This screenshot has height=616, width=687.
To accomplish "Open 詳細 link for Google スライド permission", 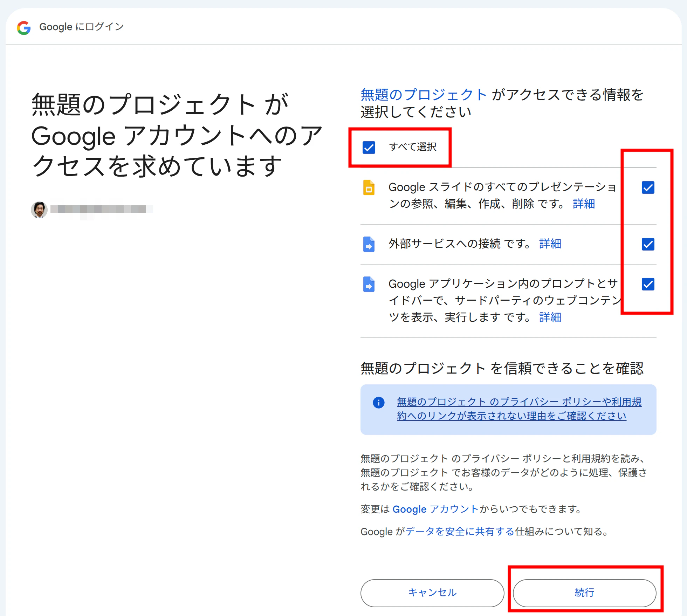I will pyautogui.click(x=584, y=204).
